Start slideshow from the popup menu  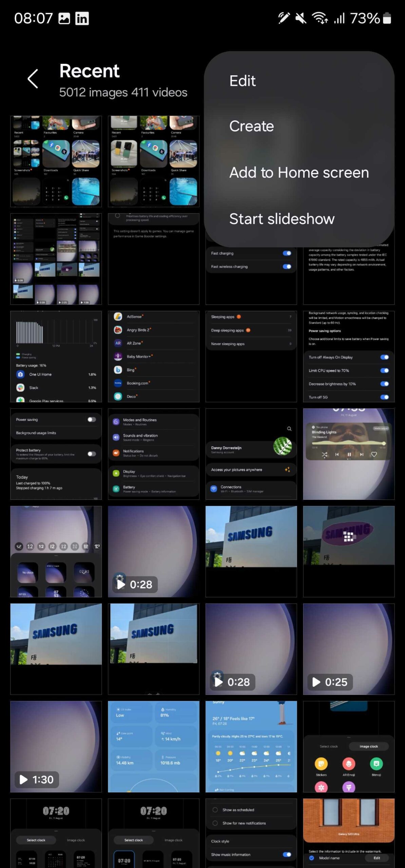point(282,219)
